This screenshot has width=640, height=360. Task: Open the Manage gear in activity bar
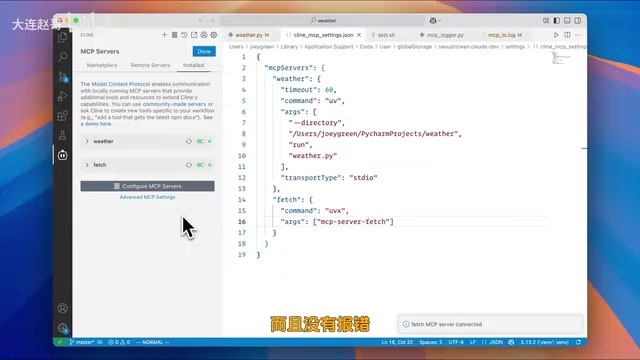coord(62,328)
